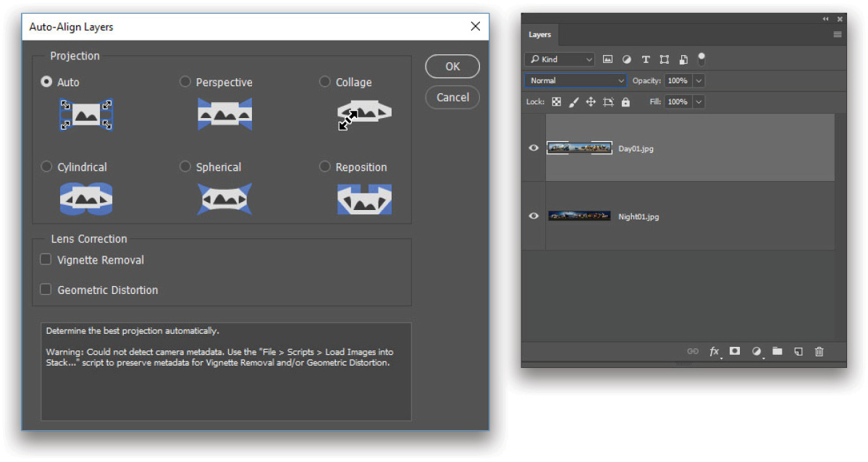Viewport: 868px width, 462px height.
Task: Open the Normal blend mode dropdown
Action: tap(575, 80)
